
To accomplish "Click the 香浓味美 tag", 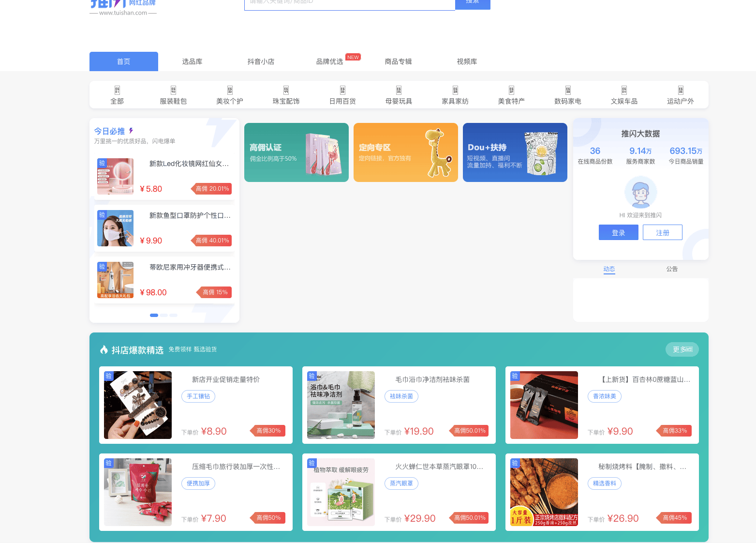I will point(605,396).
